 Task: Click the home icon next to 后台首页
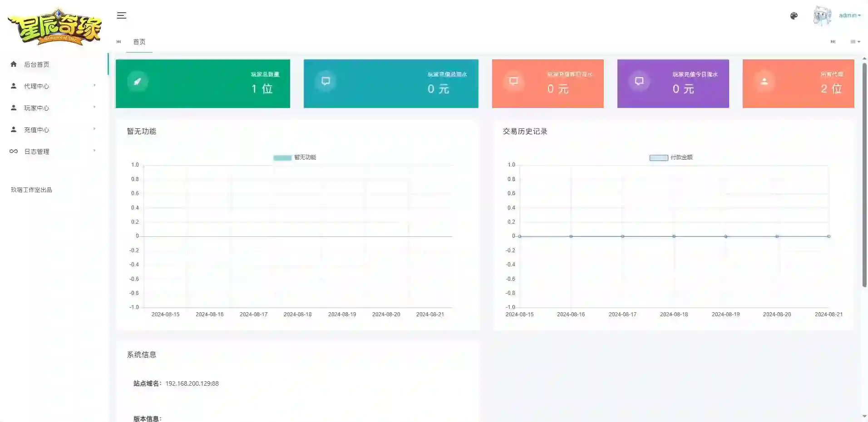[x=13, y=64]
